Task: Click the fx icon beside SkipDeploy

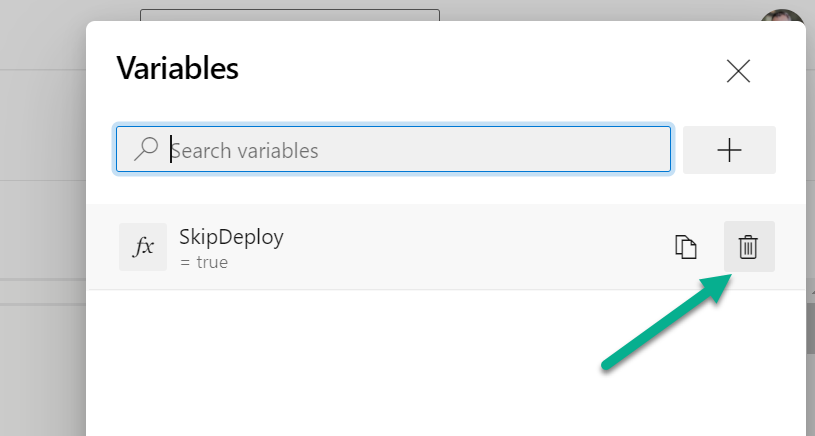Action: click(x=143, y=247)
